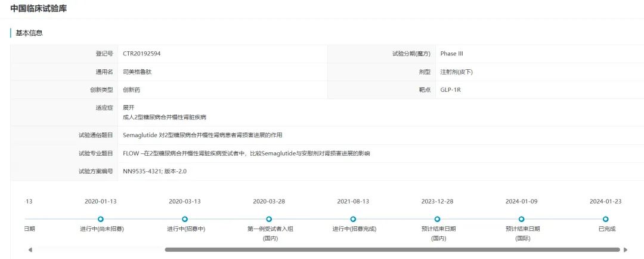Click the 进行中(尚未招募) status label
The image size is (644, 259).
102,229
